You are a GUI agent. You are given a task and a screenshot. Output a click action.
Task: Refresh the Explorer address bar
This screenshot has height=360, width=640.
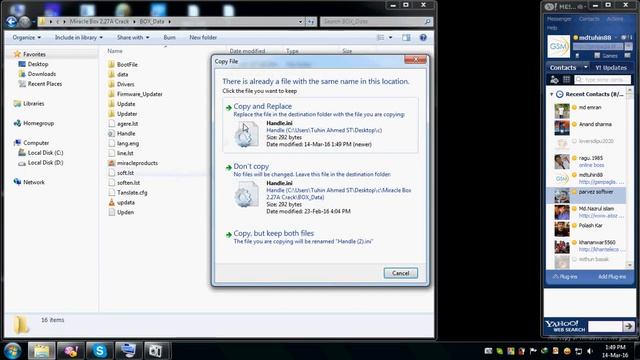tap(311, 21)
